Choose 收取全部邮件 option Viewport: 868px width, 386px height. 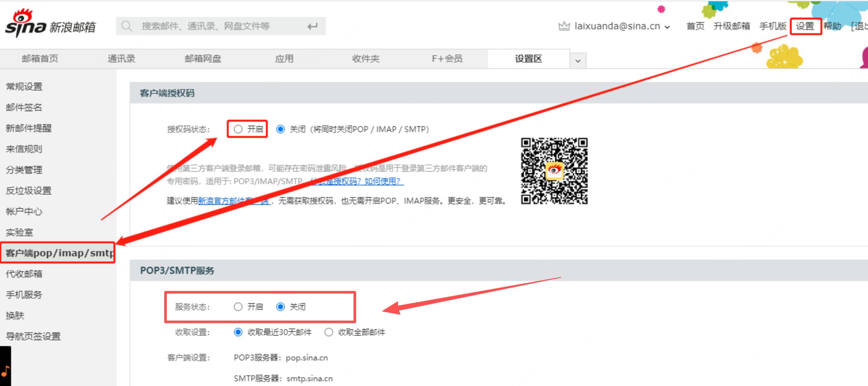pos(328,332)
